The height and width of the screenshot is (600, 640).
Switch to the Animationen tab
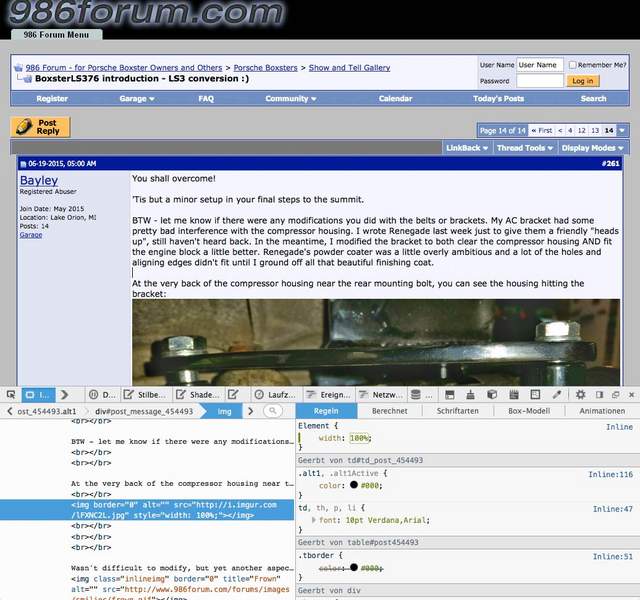click(x=602, y=411)
